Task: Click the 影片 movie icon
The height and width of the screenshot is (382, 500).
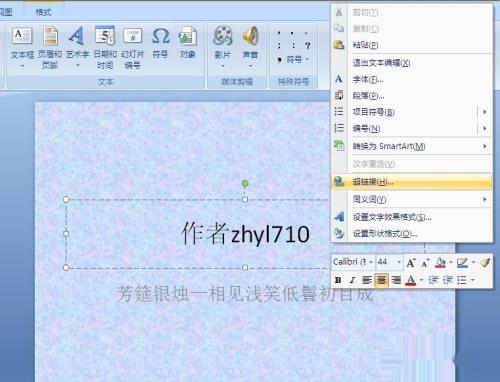Action: pyautogui.click(x=223, y=36)
